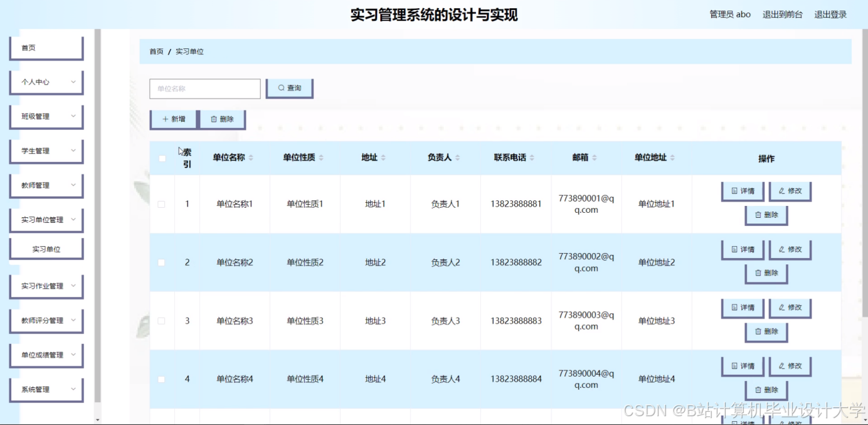868x425 pixels.
Task: Sort by 单位性质 column arrows
Action: (x=321, y=158)
